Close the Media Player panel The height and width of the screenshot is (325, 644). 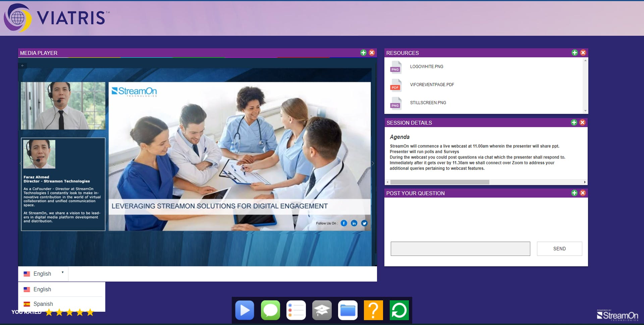(x=372, y=53)
